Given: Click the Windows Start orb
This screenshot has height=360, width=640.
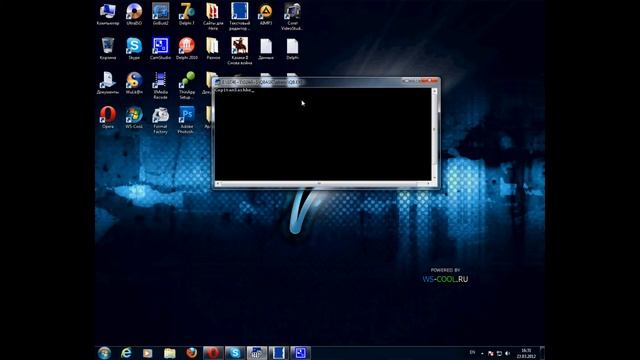Looking at the screenshot, I should pos(104,353).
